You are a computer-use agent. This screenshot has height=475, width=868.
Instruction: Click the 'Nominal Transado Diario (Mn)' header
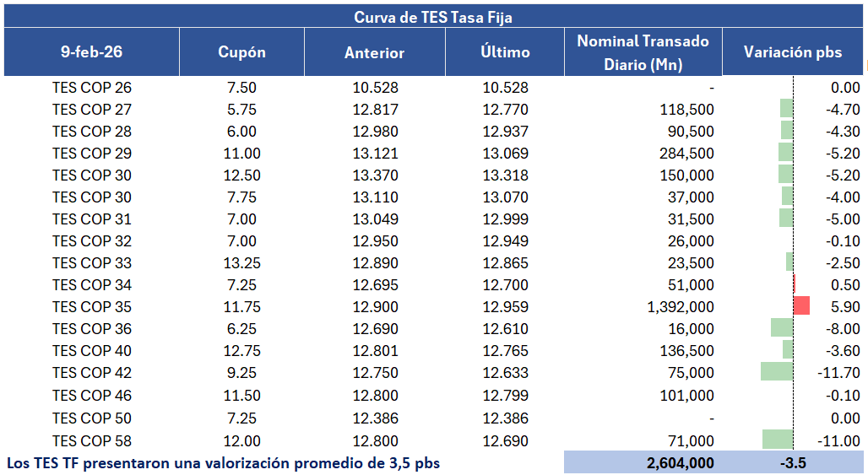643,51
